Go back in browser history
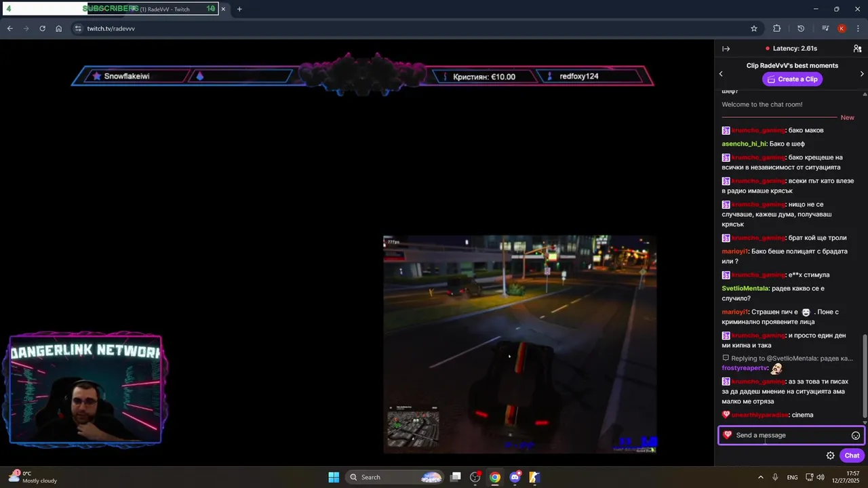 point(9,28)
